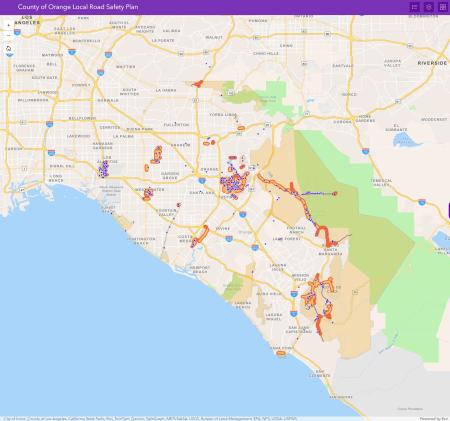The width and height of the screenshot is (450, 421).
Task: Click the FOUNTAIN VALLEY map label
Action: (166, 212)
